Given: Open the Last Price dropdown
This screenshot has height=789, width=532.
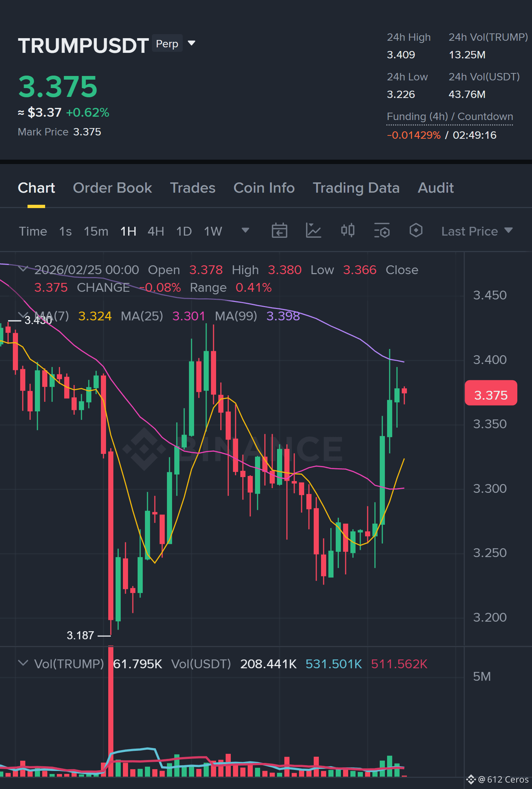Looking at the screenshot, I should (477, 231).
